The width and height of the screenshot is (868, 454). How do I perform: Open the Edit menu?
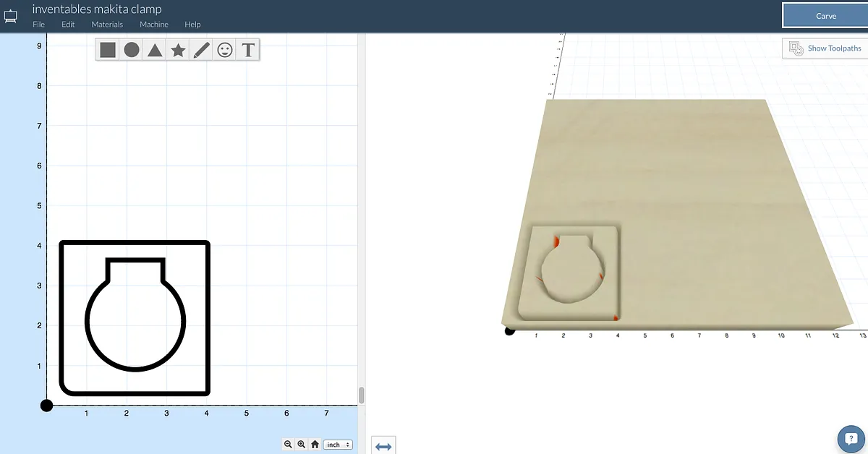68,25
